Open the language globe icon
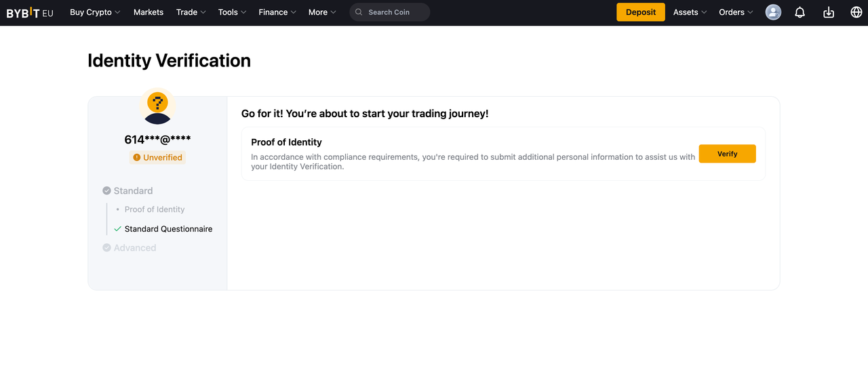This screenshot has width=868, height=380. coord(856,12)
